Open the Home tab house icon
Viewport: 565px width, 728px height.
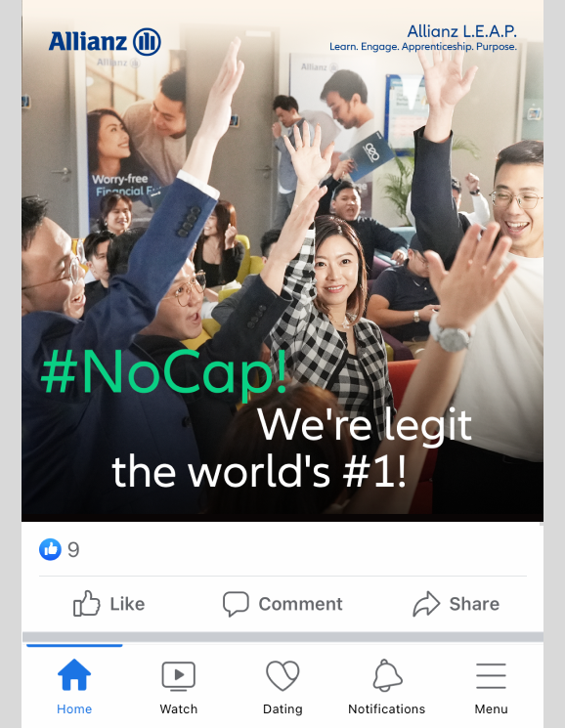[74, 675]
